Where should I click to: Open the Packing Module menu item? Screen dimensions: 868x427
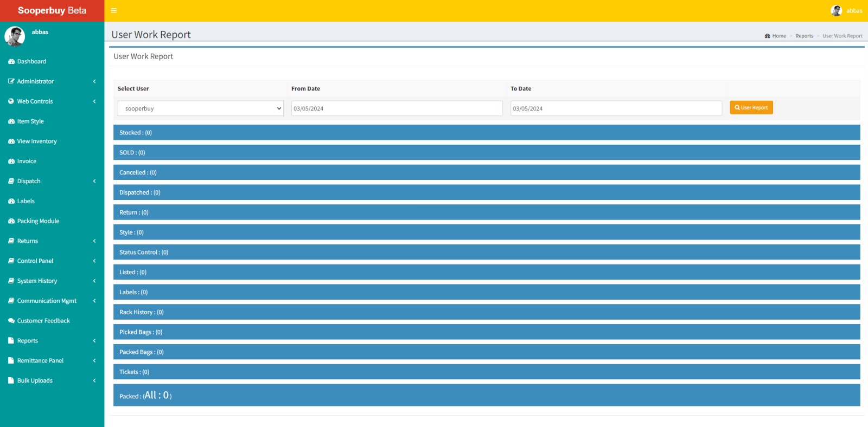tap(38, 221)
